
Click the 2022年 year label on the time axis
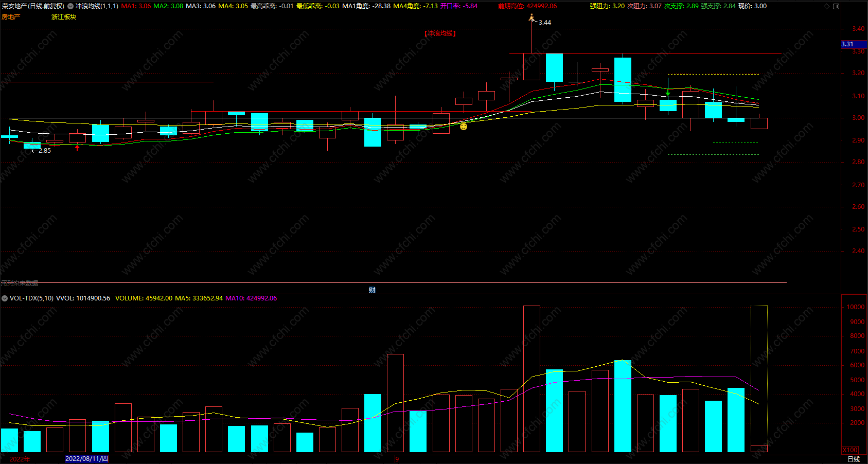(20, 459)
